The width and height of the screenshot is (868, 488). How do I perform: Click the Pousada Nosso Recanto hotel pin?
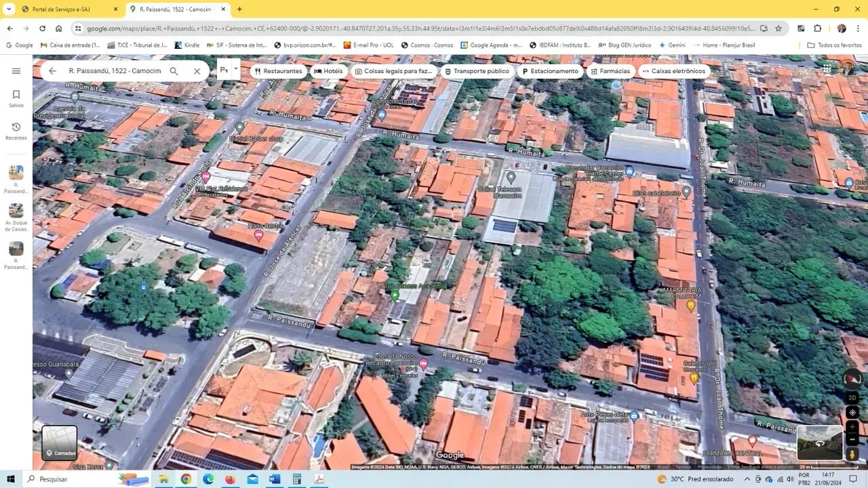click(x=423, y=364)
